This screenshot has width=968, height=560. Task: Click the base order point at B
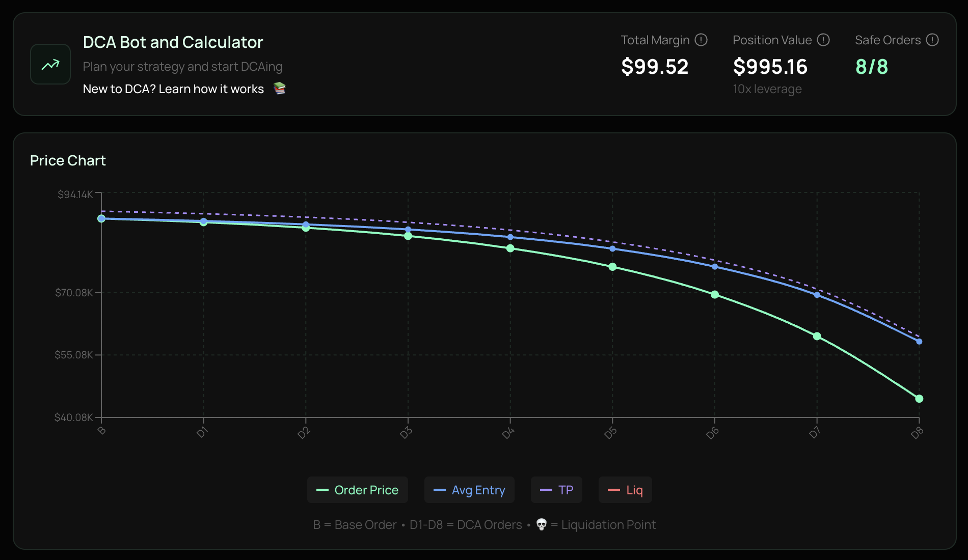[x=101, y=218]
